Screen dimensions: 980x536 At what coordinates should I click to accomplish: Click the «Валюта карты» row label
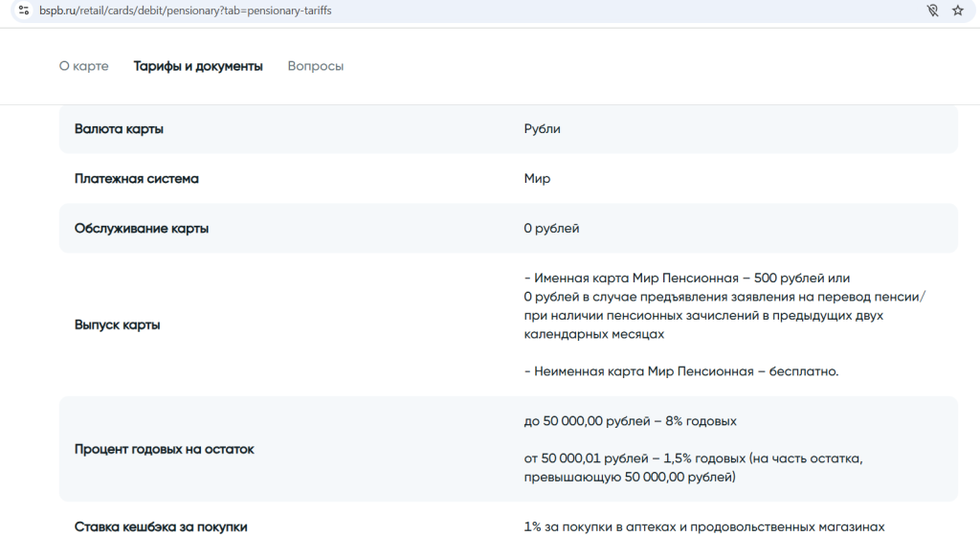click(x=119, y=129)
